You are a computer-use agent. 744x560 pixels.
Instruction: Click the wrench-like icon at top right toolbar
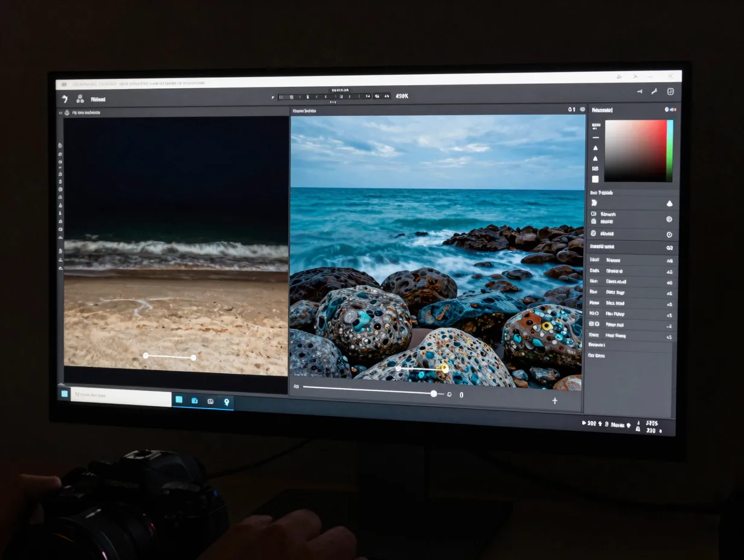654,92
